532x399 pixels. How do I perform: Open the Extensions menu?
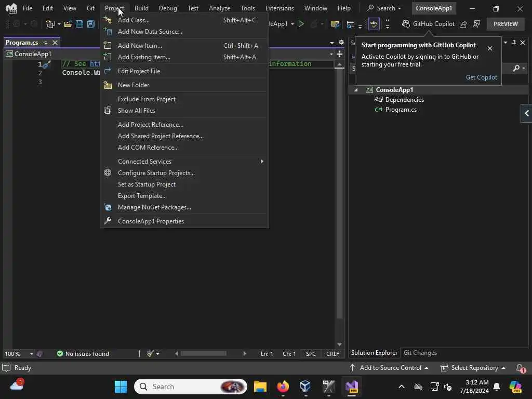pyautogui.click(x=280, y=8)
